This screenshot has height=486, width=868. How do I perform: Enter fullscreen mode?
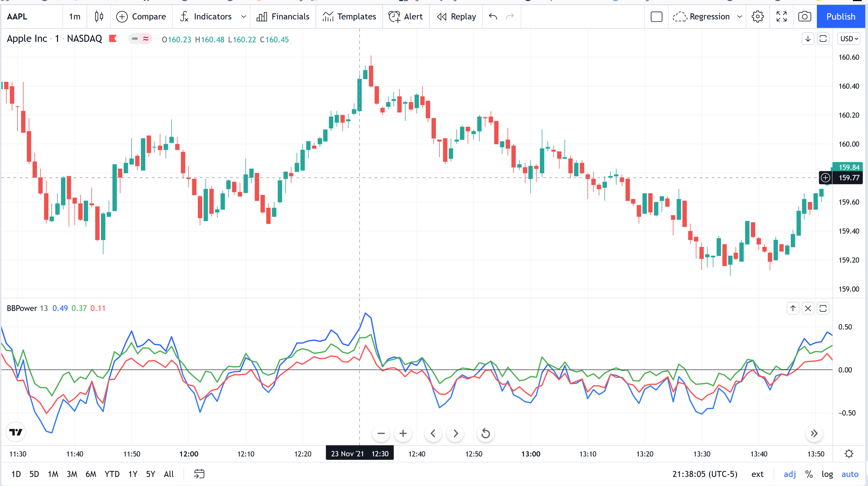click(x=781, y=16)
